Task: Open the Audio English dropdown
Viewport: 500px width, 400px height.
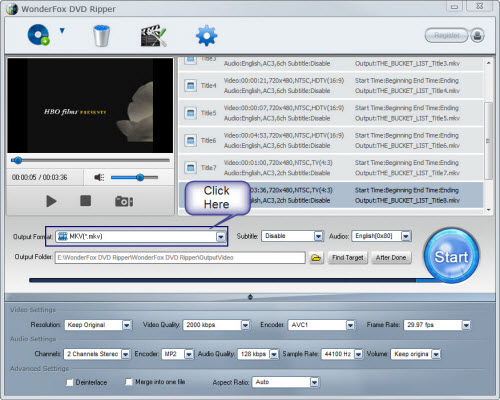Action: coord(406,236)
